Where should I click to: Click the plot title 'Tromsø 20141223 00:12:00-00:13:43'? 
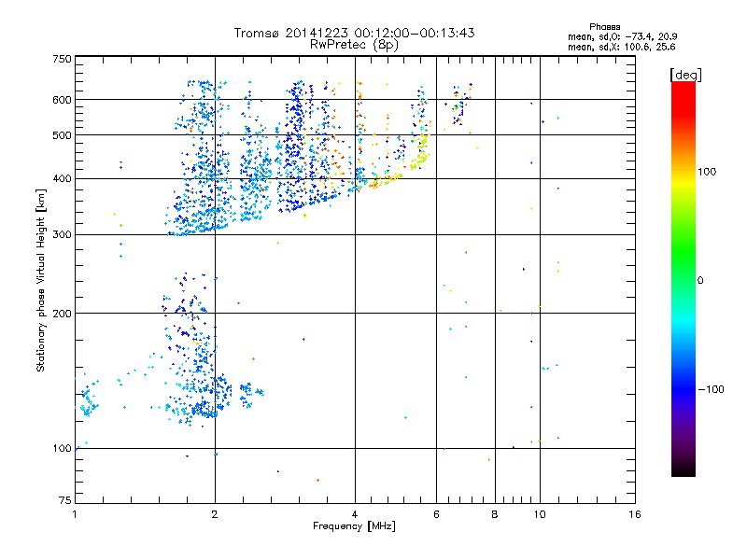pos(354,33)
